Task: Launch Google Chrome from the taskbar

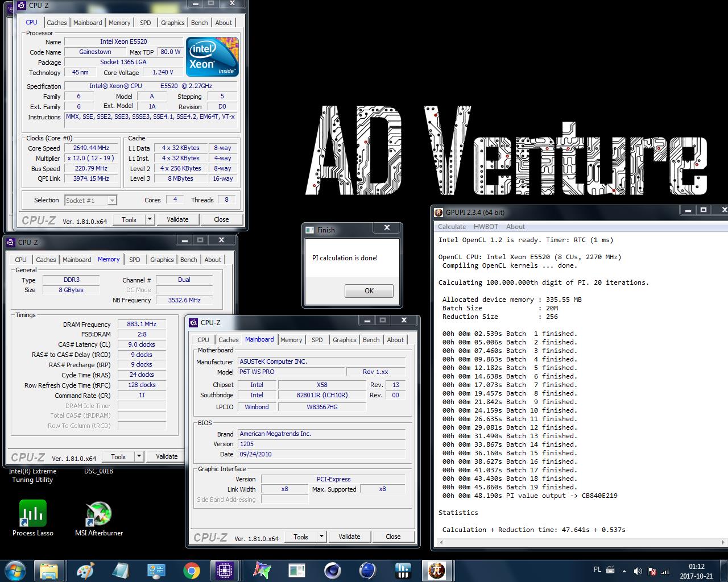Action: [192, 570]
